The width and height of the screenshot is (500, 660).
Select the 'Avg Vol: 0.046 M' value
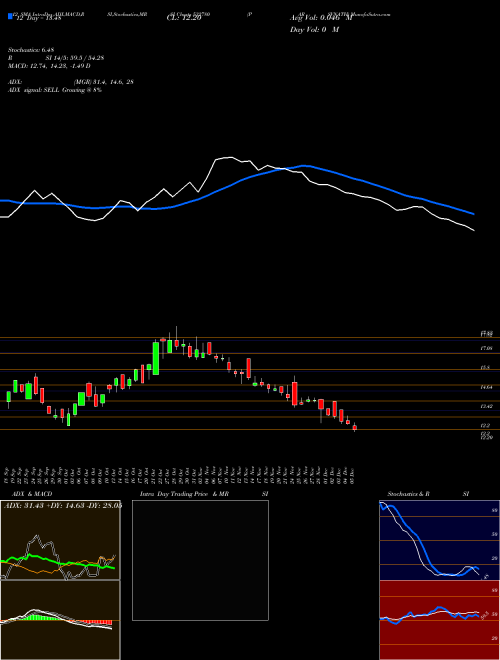point(320,18)
